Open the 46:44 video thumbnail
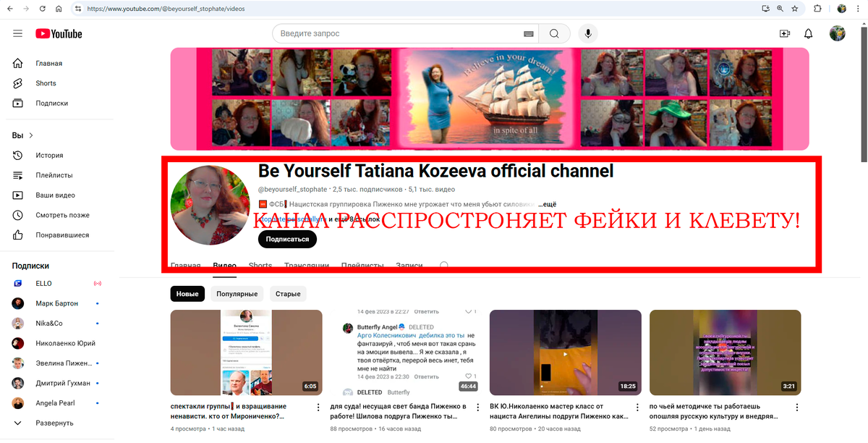The width and height of the screenshot is (868, 443). (x=406, y=353)
